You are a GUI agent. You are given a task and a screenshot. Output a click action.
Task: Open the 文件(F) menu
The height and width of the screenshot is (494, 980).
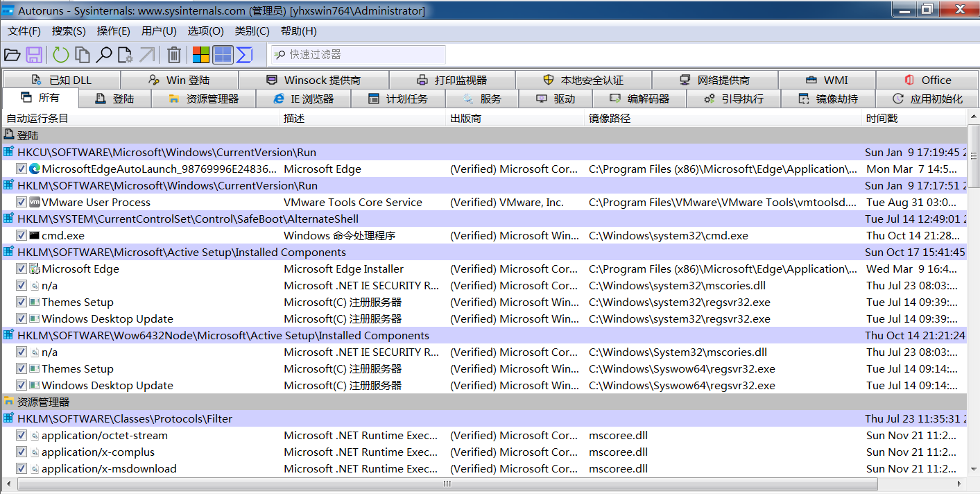pyautogui.click(x=24, y=31)
